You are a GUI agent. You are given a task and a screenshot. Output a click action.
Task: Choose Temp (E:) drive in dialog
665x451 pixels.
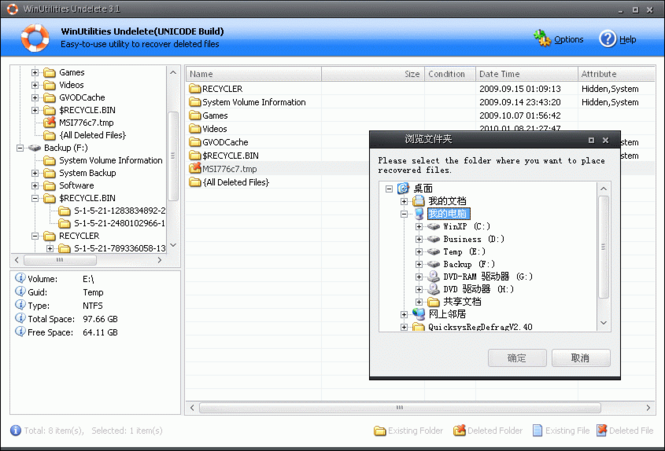(464, 252)
